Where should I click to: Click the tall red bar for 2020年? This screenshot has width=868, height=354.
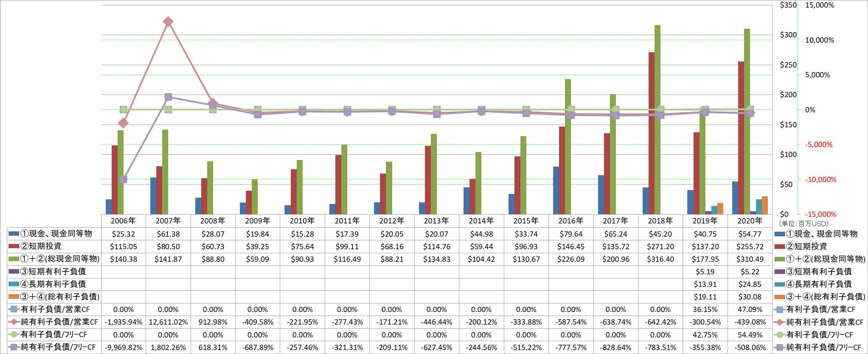tap(741, 138)
